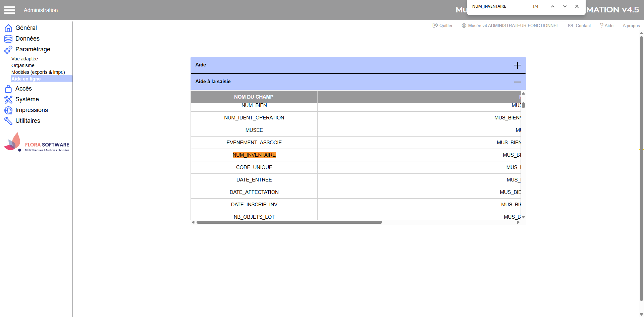Open the Général menu
Image resolution: width=644 pixels, height=317 pixels.
point(26,28)
